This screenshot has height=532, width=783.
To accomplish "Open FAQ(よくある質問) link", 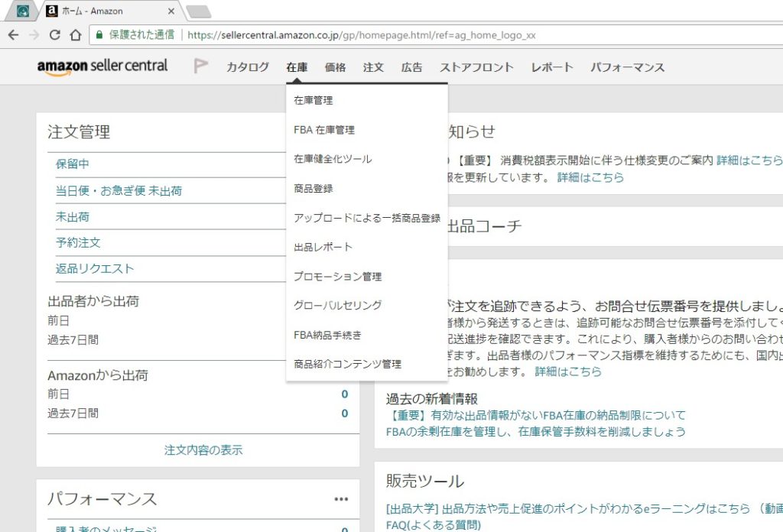I will [x=434, y=525].
